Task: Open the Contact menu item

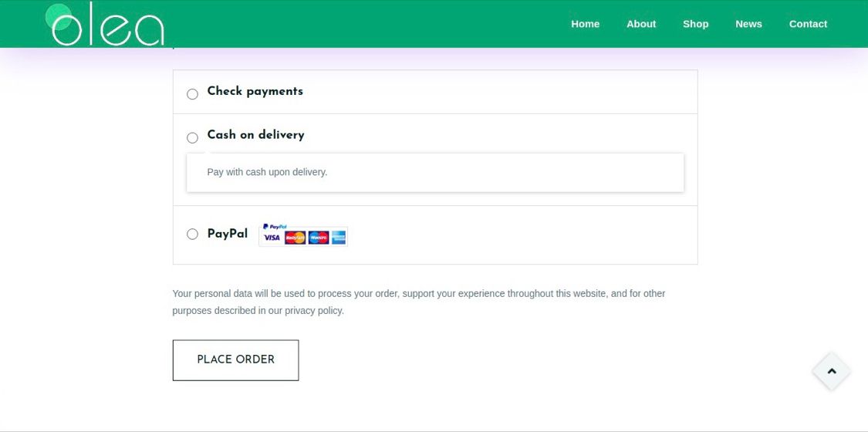Action: 809,24
